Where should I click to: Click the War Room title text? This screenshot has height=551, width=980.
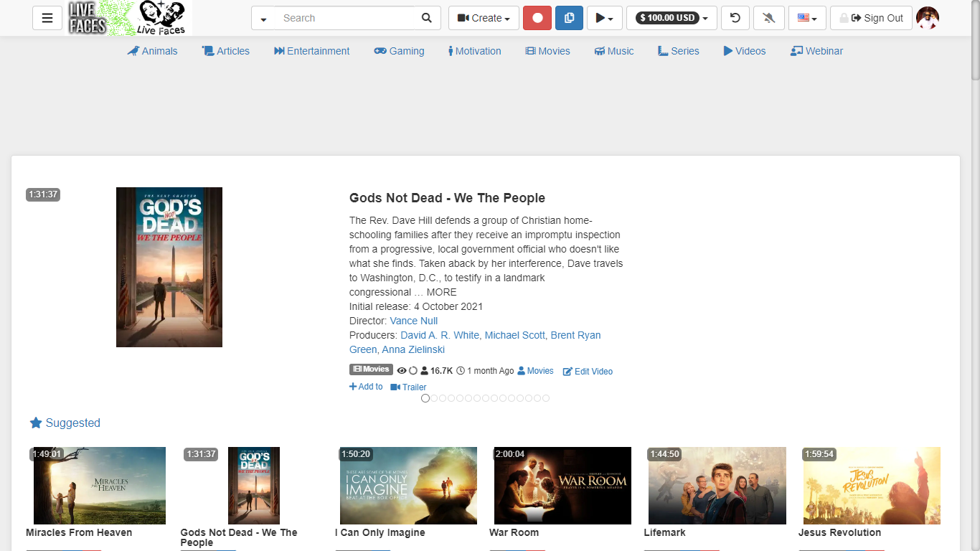click(514, 532)
